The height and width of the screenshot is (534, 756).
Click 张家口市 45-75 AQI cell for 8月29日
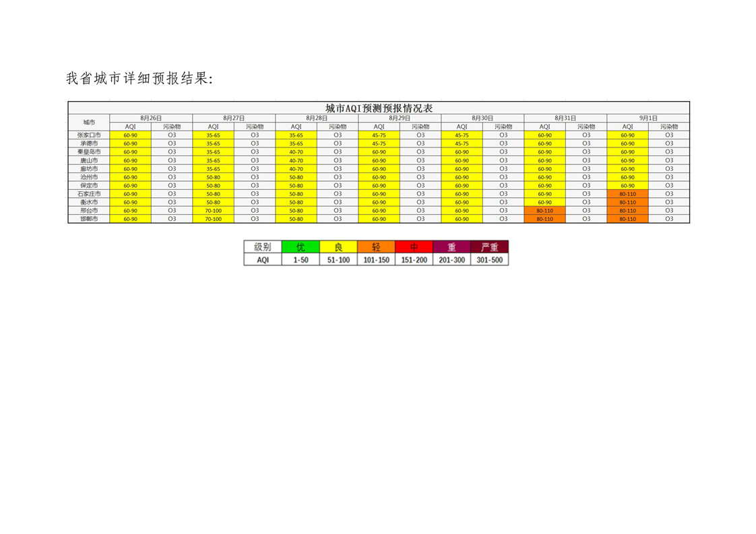pos(379,135)
